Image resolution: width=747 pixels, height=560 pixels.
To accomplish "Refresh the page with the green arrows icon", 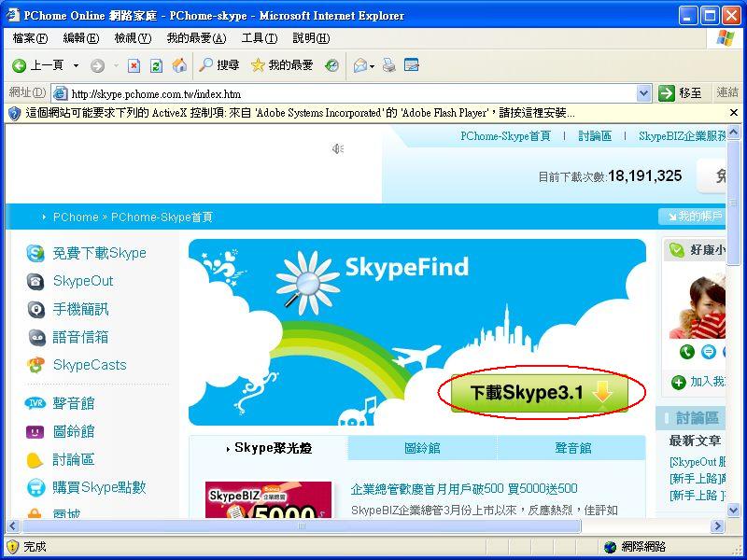I will point(156,65).
